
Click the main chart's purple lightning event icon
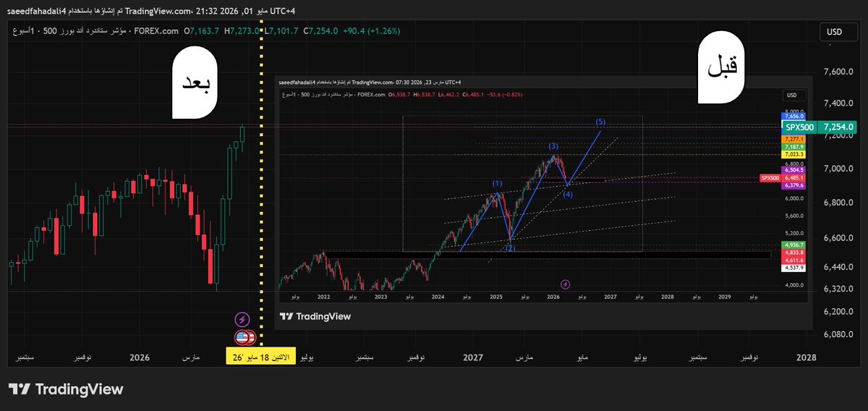pyautogui.click(x=243, y=319)
